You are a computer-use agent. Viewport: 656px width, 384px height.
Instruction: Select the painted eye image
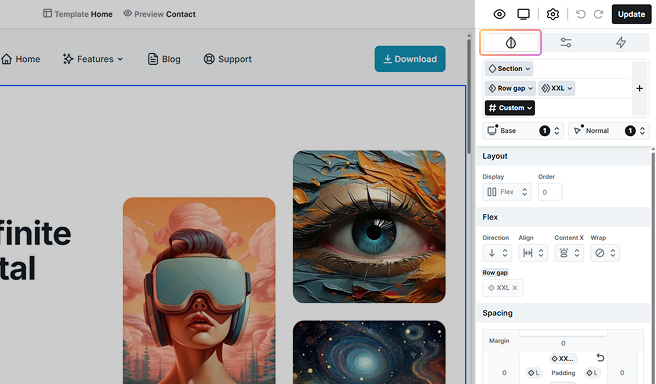(x=369, y=227)
